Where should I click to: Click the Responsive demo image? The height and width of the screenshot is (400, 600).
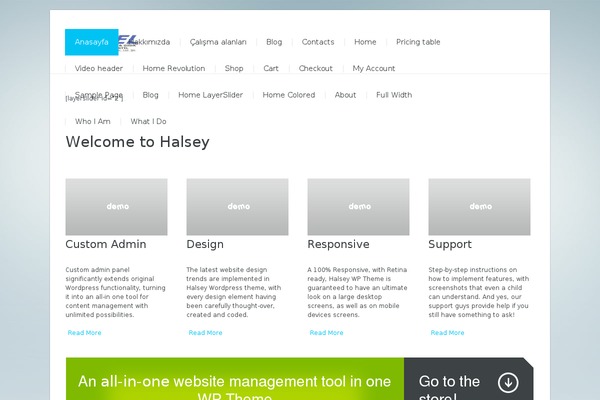coord(358,207)
